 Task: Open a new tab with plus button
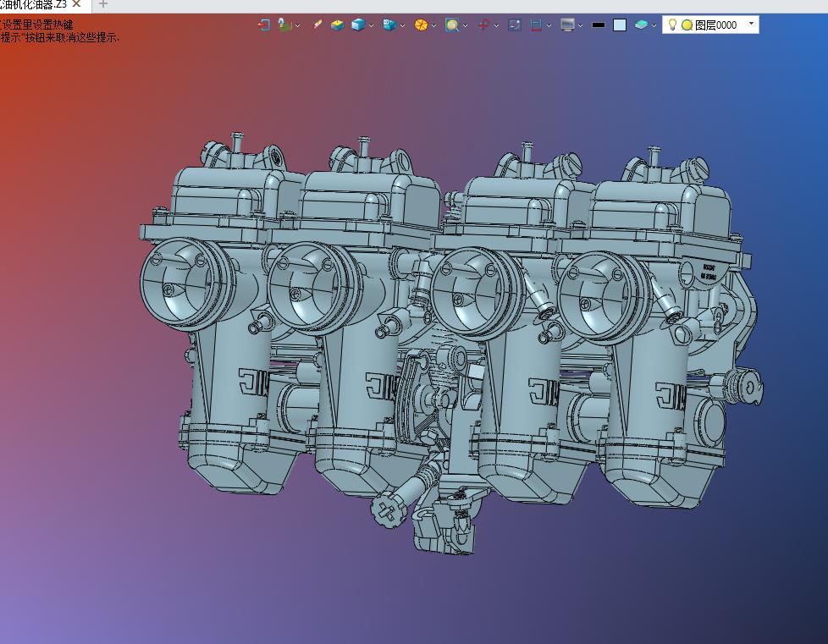pyautogui.click(x=103, y=5)
